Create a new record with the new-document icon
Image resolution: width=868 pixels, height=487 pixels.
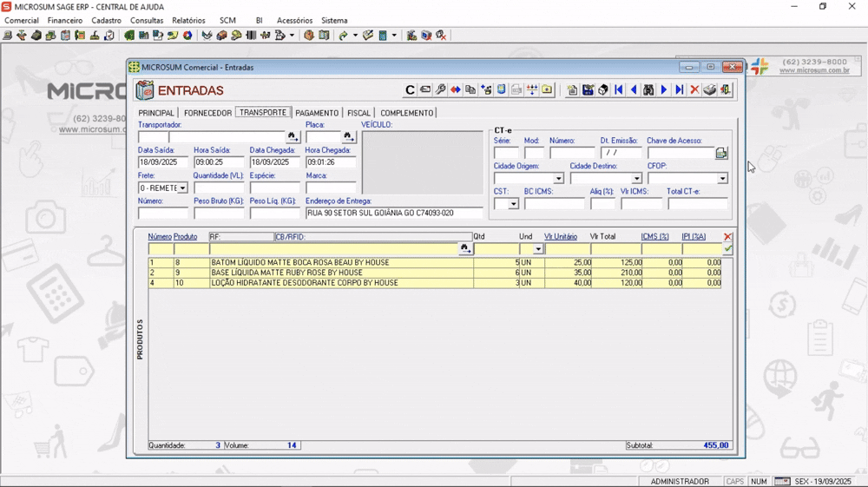pyautogui.click(x=572, y=89)
